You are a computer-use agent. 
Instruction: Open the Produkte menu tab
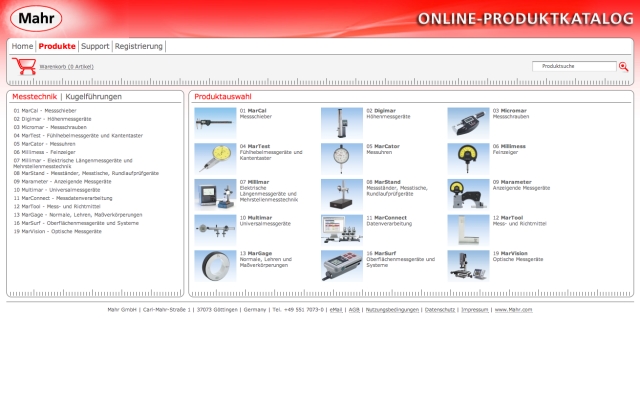tap(57, 46)
